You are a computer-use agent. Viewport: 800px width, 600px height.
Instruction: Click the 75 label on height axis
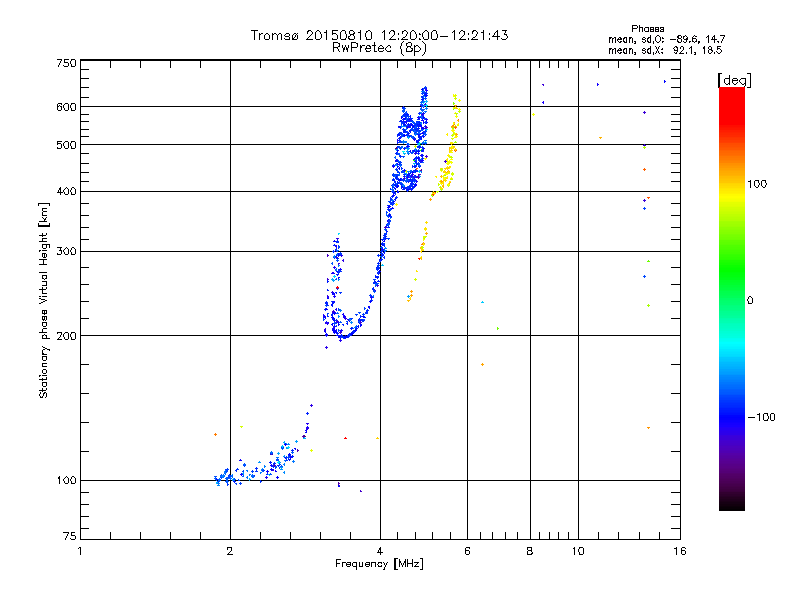tap(70, 536)
